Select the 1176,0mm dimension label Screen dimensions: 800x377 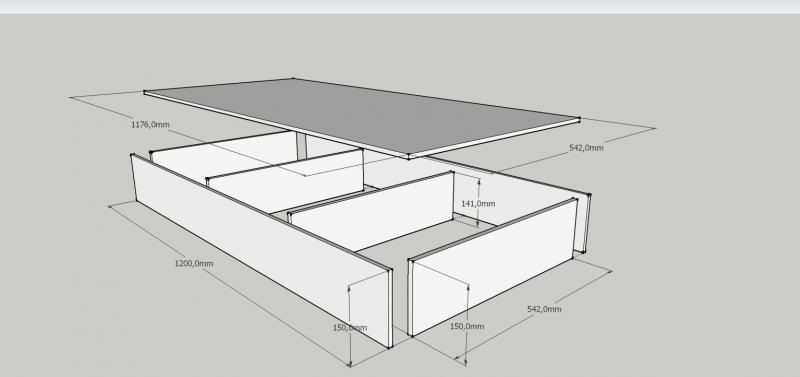(x=151, y=124)
